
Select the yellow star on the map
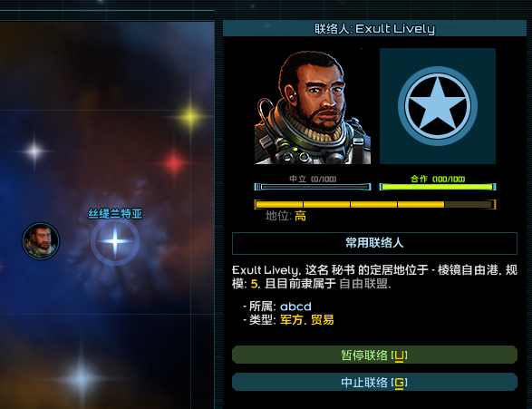coord(190,116)
